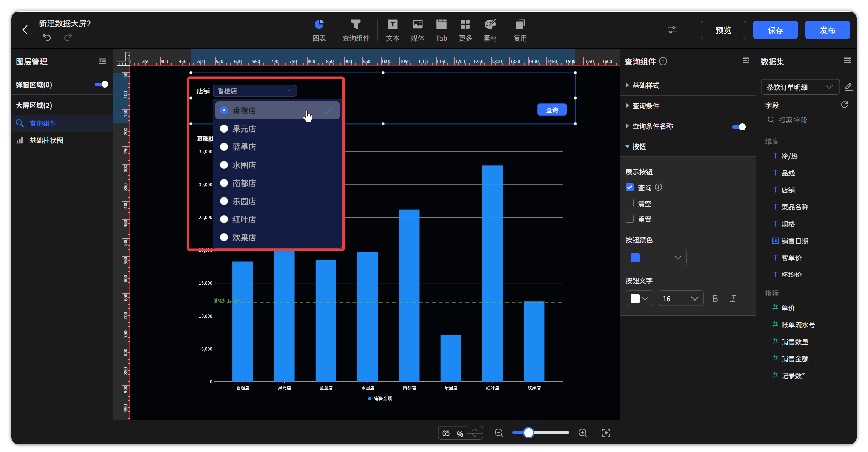This screenshot has height=452, width=868.
Task: Click the 预览 preview button
Action: pos(723,30)
